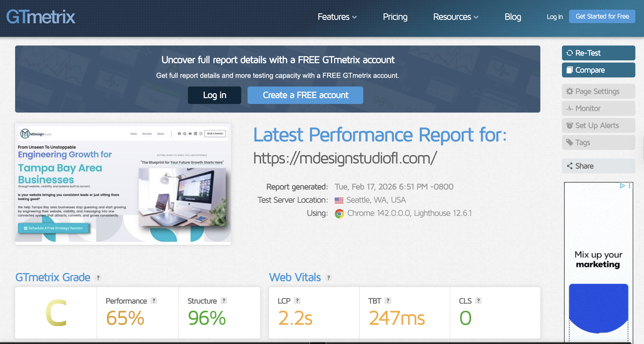Click the Re-Test button
Image resolution: width=644 pixels, height=344 pixels.
click(598, 53)
